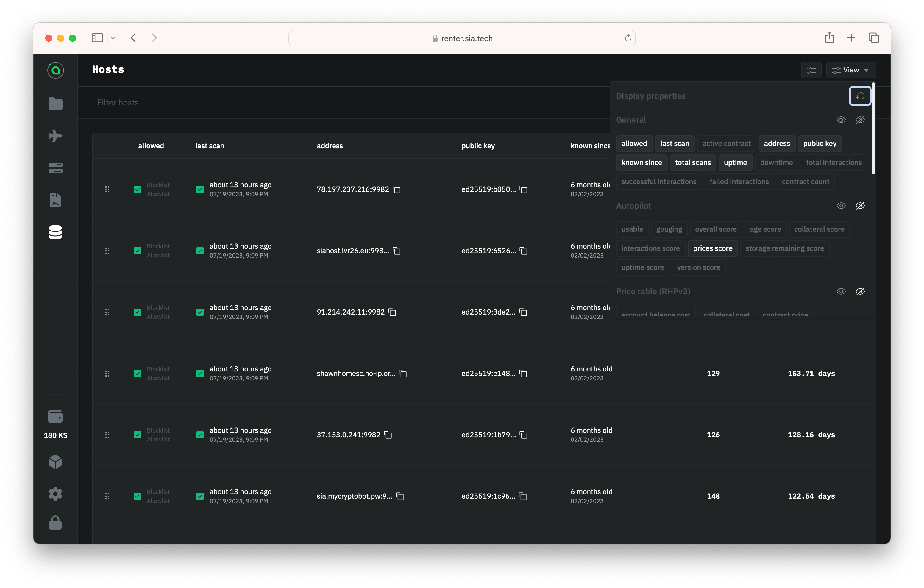Copy address siahost.lvr26.eu:998...
Viewport: 924px width, 588px height.
point(397,251)
